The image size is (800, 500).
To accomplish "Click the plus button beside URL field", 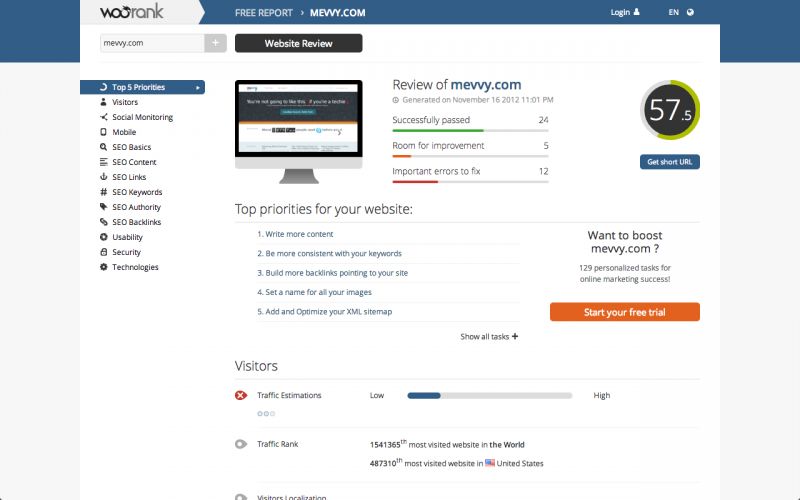I will click(215, 43).
